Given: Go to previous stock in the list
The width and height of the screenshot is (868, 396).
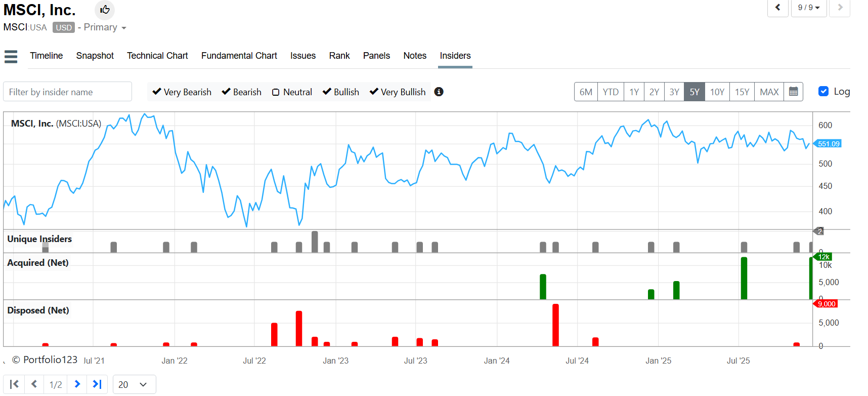Looking at the screenshot, I should coord(777,8).
